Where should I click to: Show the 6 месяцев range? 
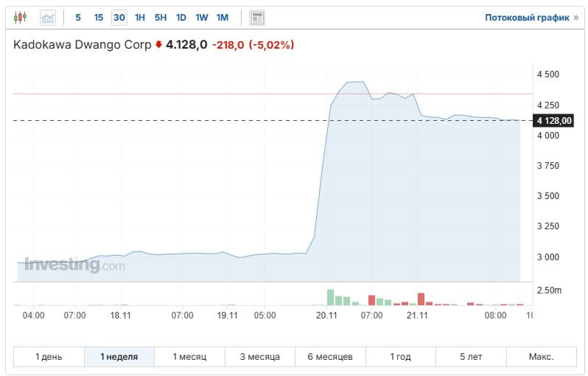[x=330, y=357]
